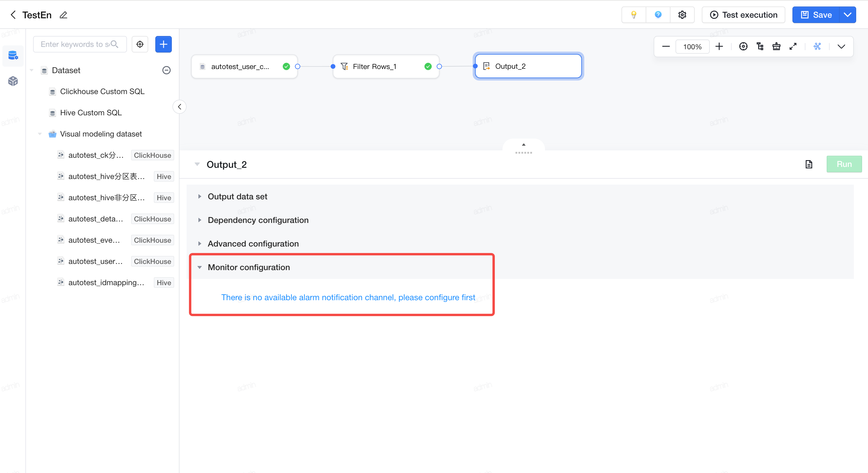Collapse the Dataset tree with minus circle
Viewport: 868px width, 473px height.
click(x=167, y=70)
